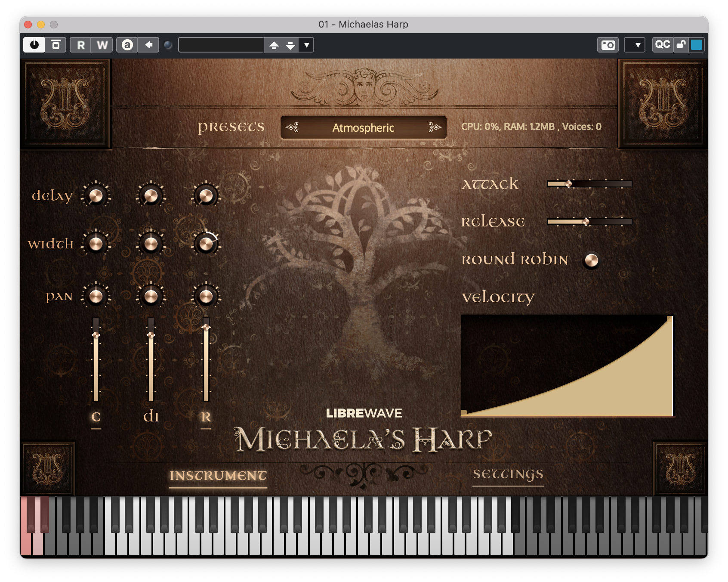Toggle the round robin button
This screenshot has width=728, height=582.
coord(592,260)
